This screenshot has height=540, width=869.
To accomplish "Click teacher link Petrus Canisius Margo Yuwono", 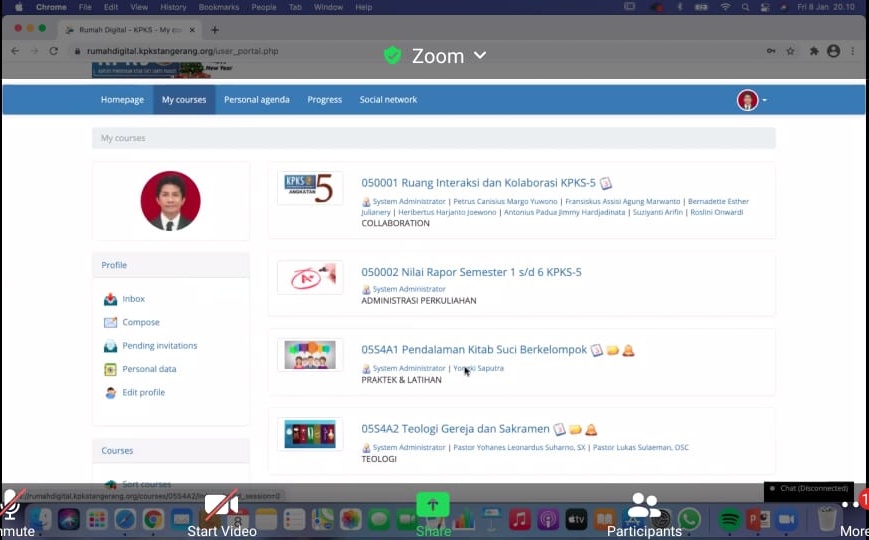I will pyautogui.click(x=505, y=202).
